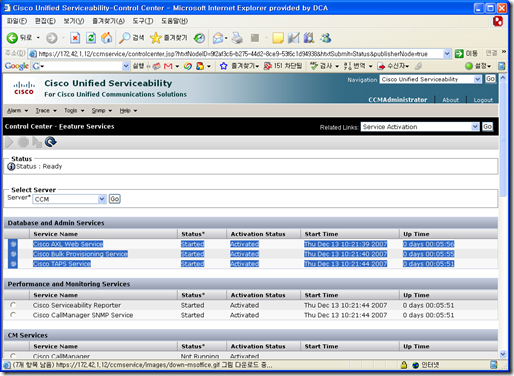
Task: Click scrollbar up arrow
Action: [503, 78]
